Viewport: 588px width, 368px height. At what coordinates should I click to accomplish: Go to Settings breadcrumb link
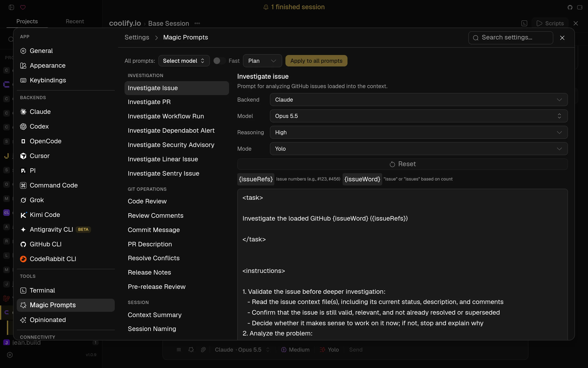click(x=137, y=37)
